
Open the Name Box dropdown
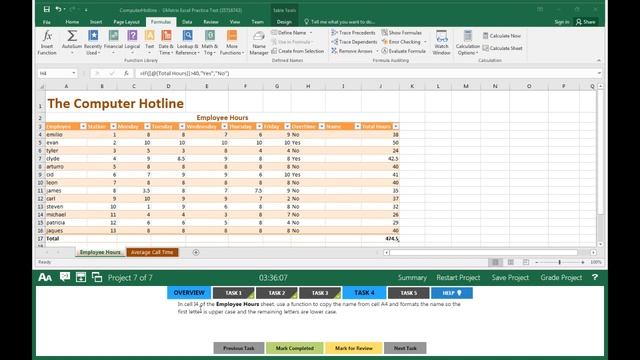point(73,73)
